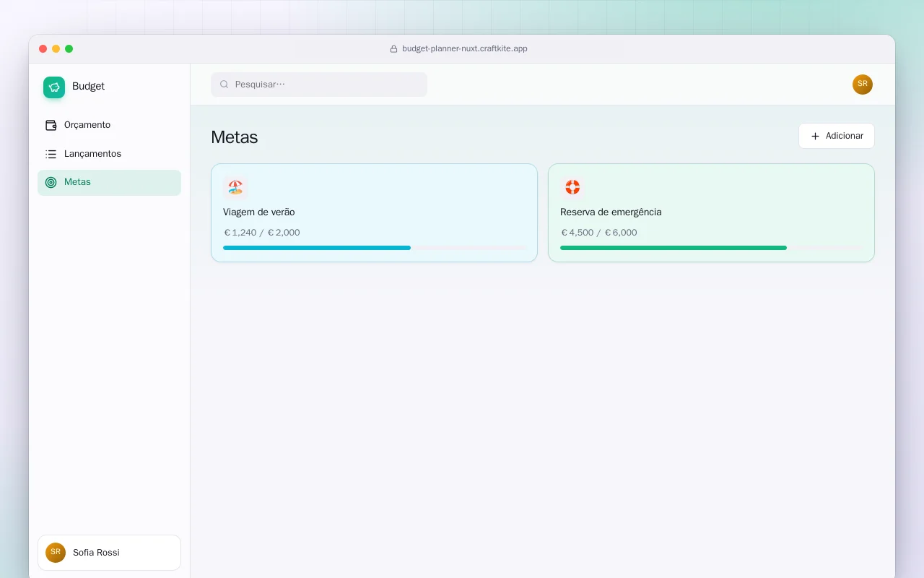Open the Sofia Rossi profile card
This screenshot has width=924, height=578.
point(109,553)
